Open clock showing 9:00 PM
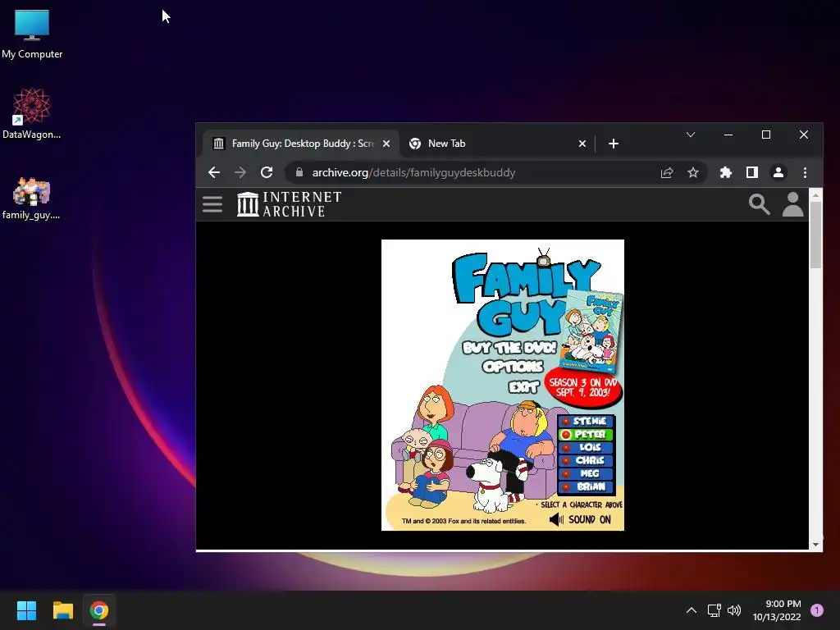 point(777,610)
